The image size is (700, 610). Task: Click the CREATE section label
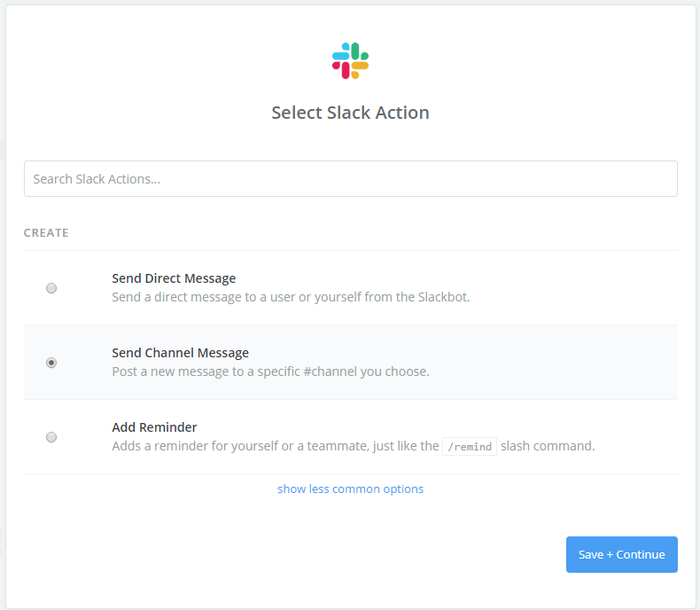click(46, 232)
